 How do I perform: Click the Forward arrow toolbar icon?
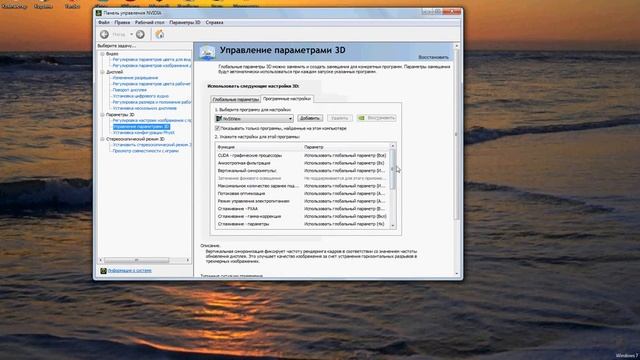(x=140, y=34)
